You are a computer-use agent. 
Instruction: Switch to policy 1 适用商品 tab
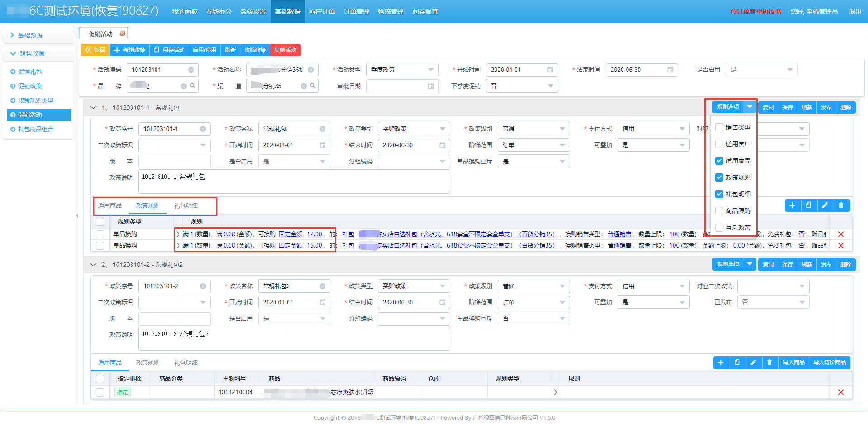coord(110,205)
